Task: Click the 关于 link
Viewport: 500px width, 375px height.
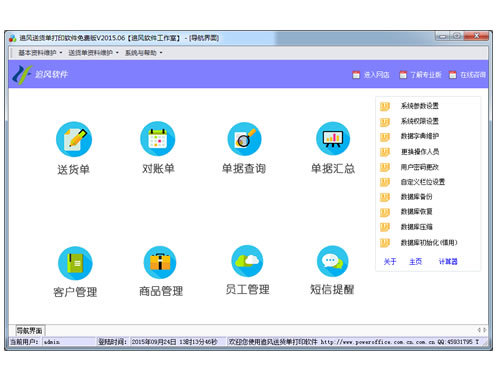Action: point(390,262)
